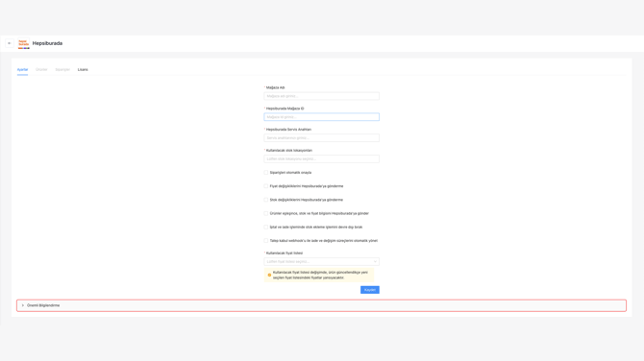The image size is (644, 361).
Task: Toggle İptal ve iade stok ekleme devre dışı checkbox
Action: pos(266,227)
